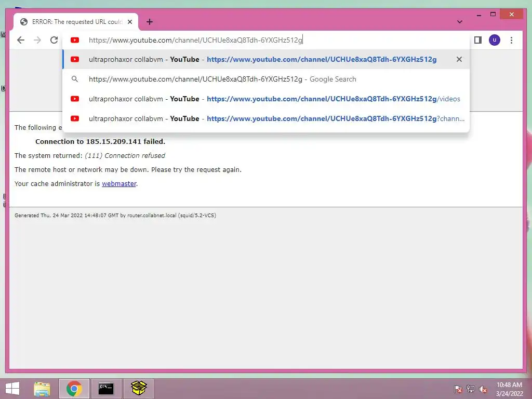The width and height of the screenshot is (532, 399).
Task: Open the purple 'u' profile avatar
Action: pyautogui.click(x=495, y=40)
